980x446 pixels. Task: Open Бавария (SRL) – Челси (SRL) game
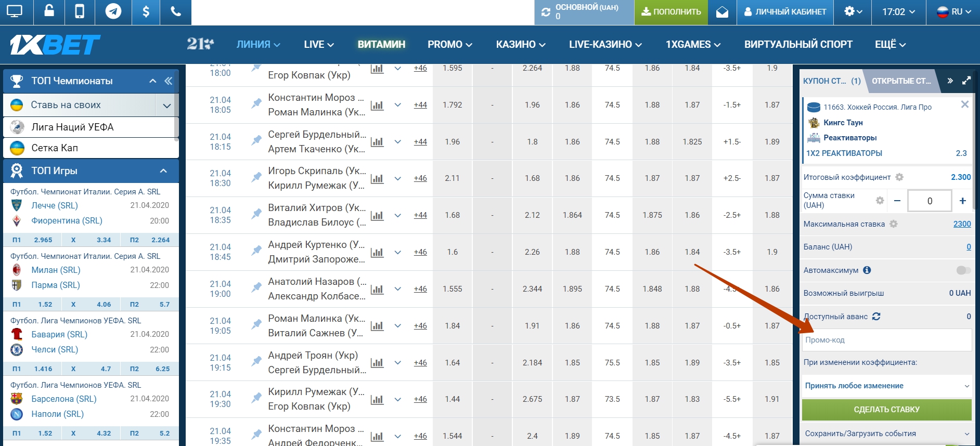[91, 342]
